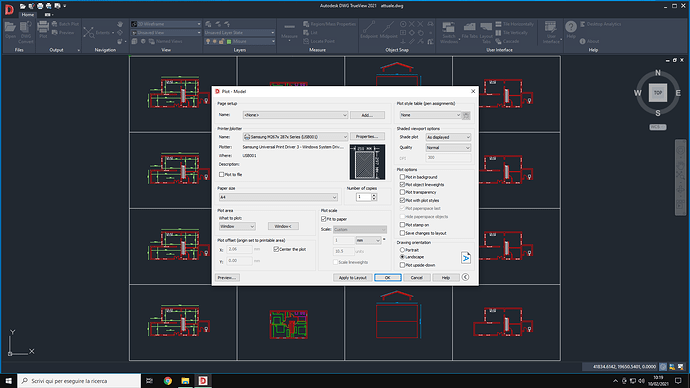Open the Quality Normal dropdown

point(448,148)
